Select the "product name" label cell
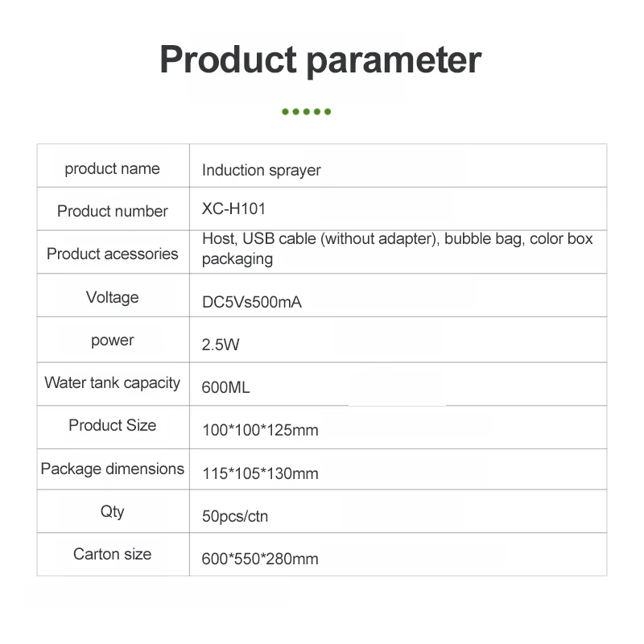This screenshot has width=644, height=644. (112, 168)
